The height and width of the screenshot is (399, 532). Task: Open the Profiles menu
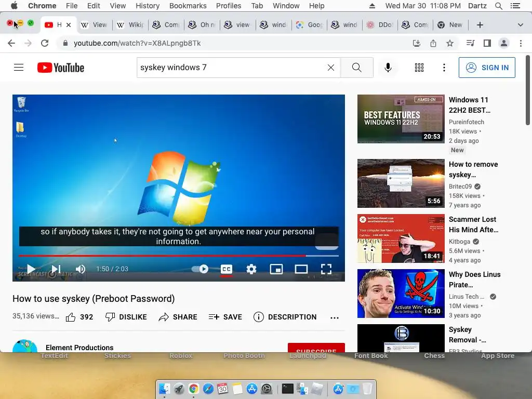click(x=229, y=6)
